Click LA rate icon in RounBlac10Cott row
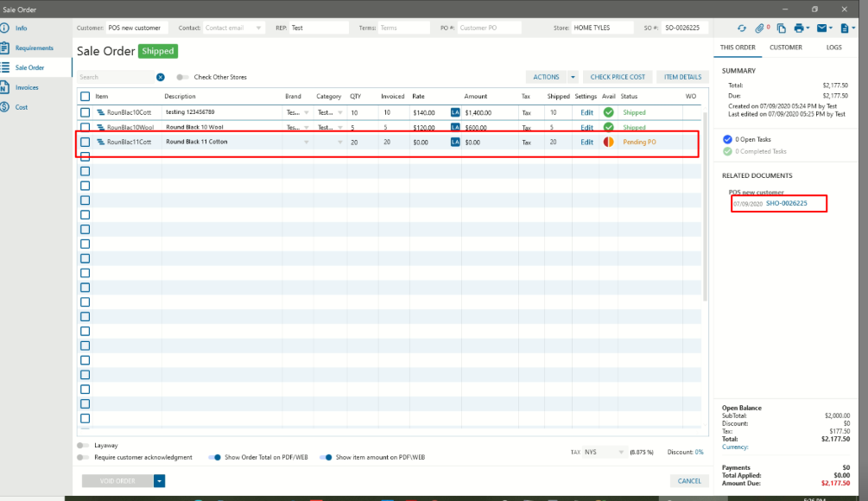Screen dimensions: 868x501 pos(455,112)
